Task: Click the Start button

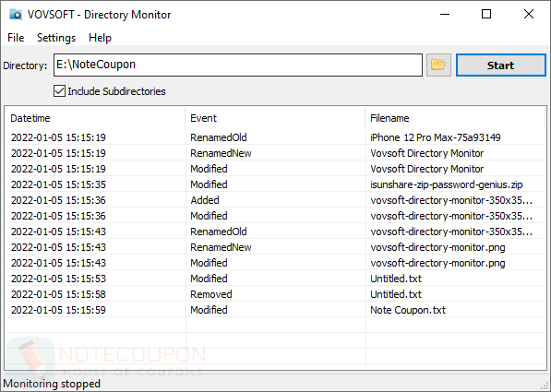Action: pyautogui.click(x=501, y=65)
